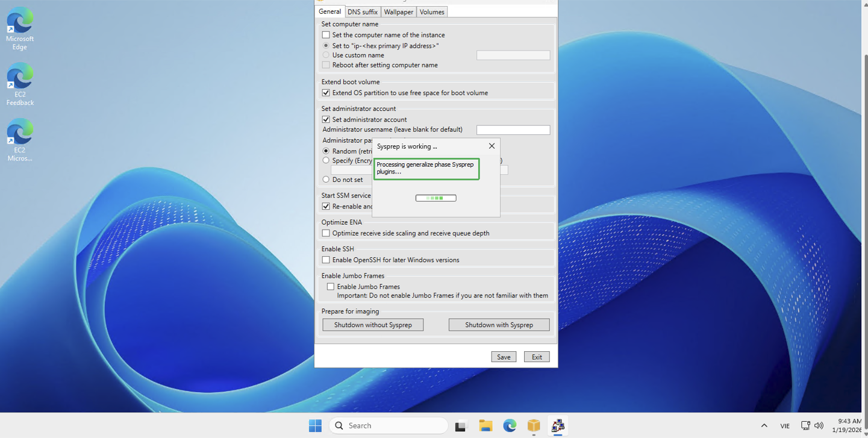Open Microsoft Edge desktop shortcut

pos(20,28)
